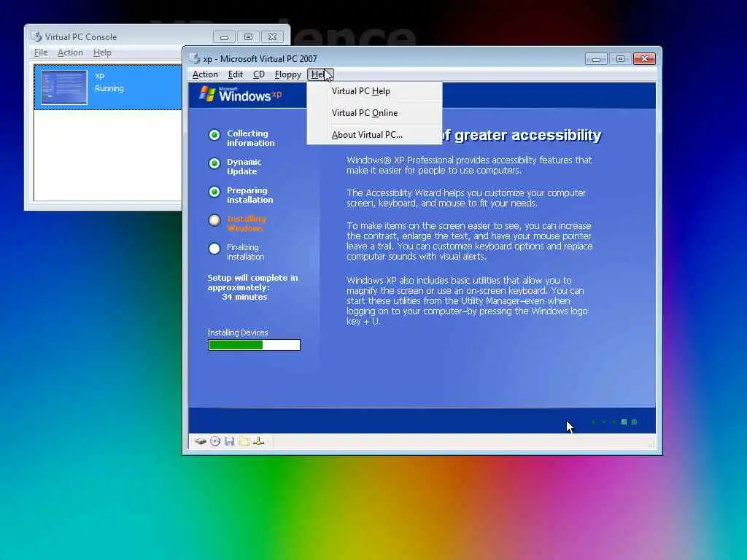Click the setup slide progress dots

(614, 422)
